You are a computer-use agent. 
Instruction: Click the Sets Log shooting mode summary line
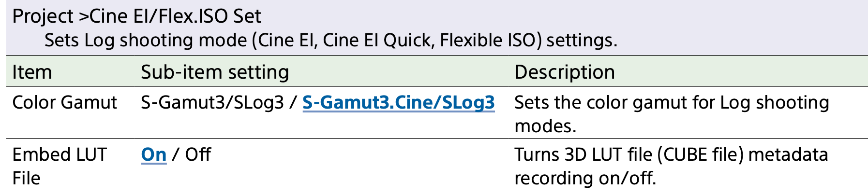pyautogui.click(x=330, y=41)
